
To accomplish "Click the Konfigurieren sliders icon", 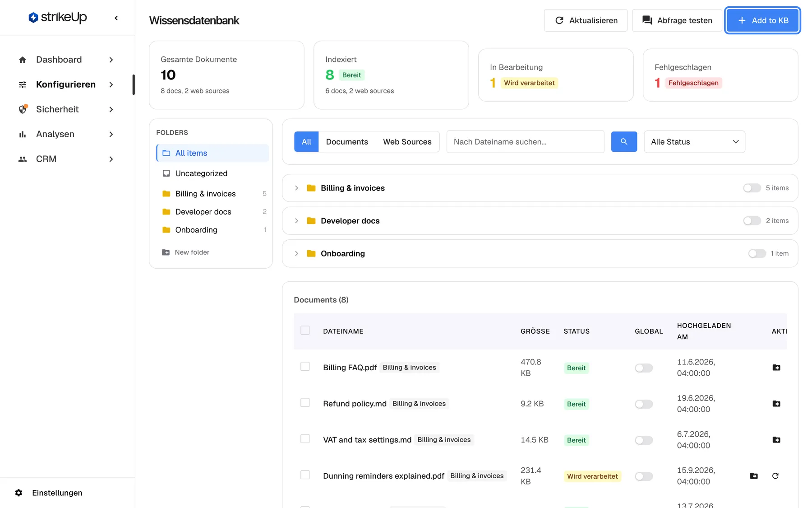I will click(x=23, y=84).
